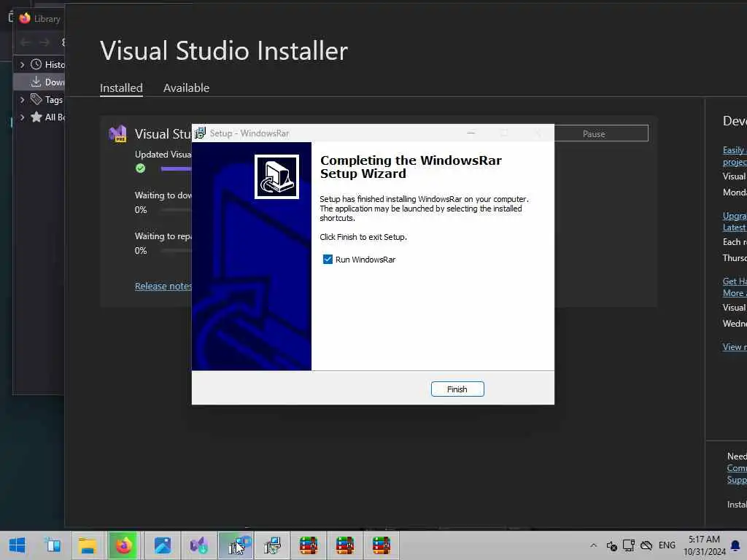747x560 pixels.
Task: Expand the History node in the Library window
Action: point(22,64)
